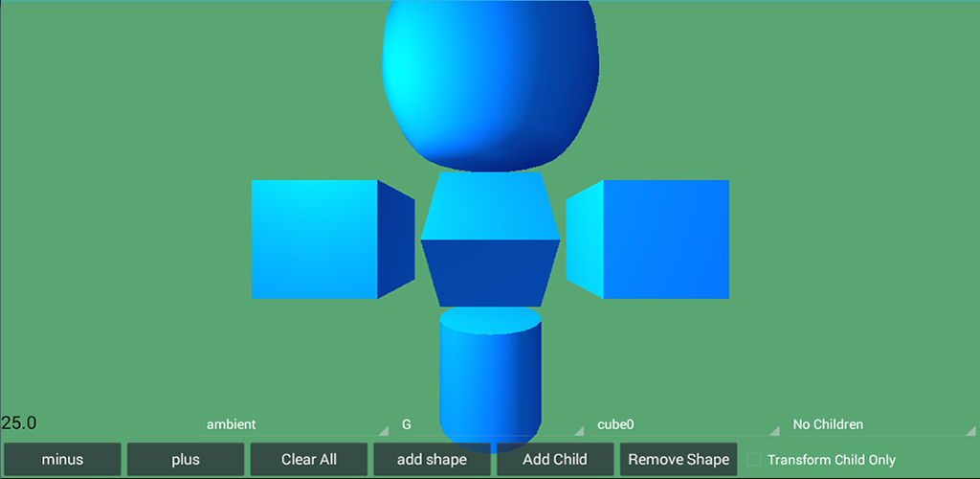Click the add shape button

(x=432, y=460)
